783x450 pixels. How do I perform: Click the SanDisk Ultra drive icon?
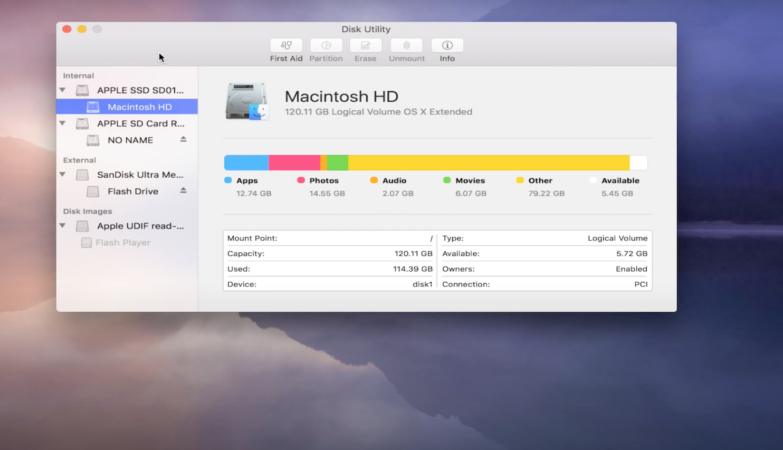(x=82, y=175)
